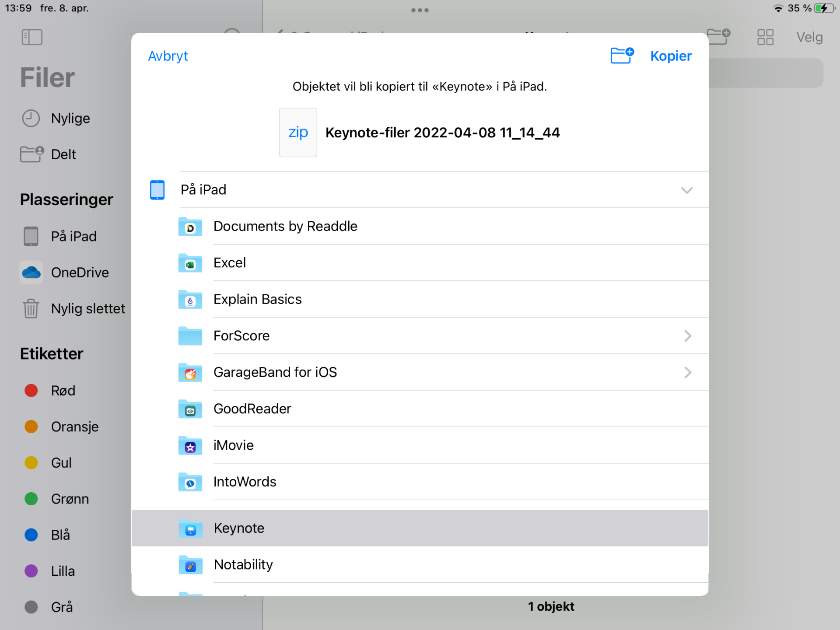Collapse the På iPad location list

[x=687, y=190]
